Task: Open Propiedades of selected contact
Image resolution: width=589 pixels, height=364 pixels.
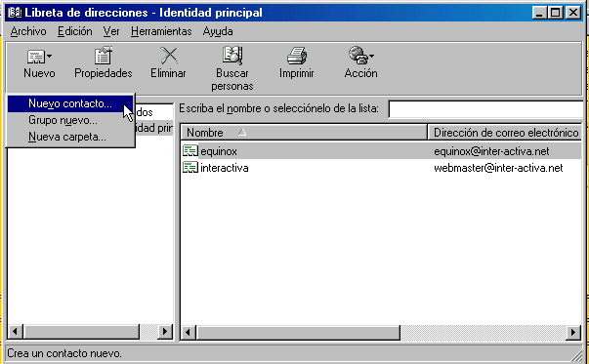Action: pyautogui.click(x=103, y=62)
